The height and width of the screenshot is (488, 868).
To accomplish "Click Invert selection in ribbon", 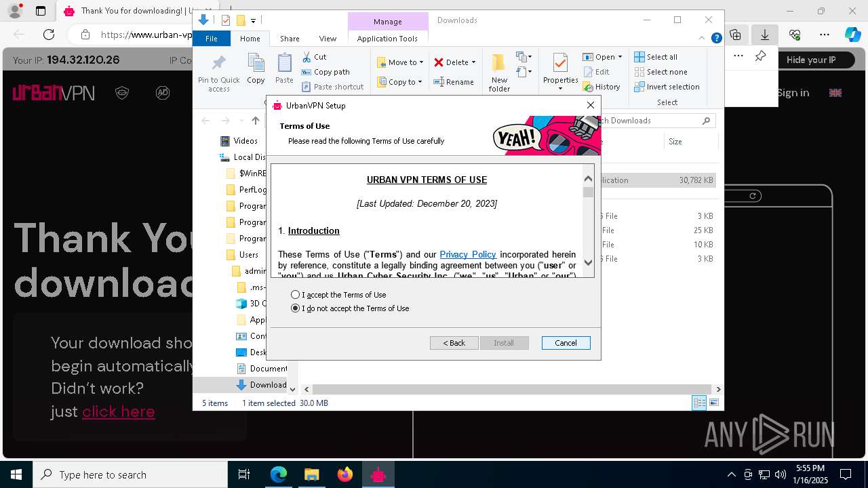I will click(x=667, y=87).
